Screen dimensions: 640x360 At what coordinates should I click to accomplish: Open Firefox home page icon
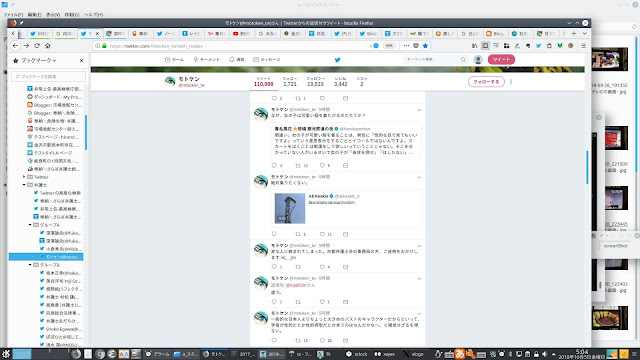[47, 46]
